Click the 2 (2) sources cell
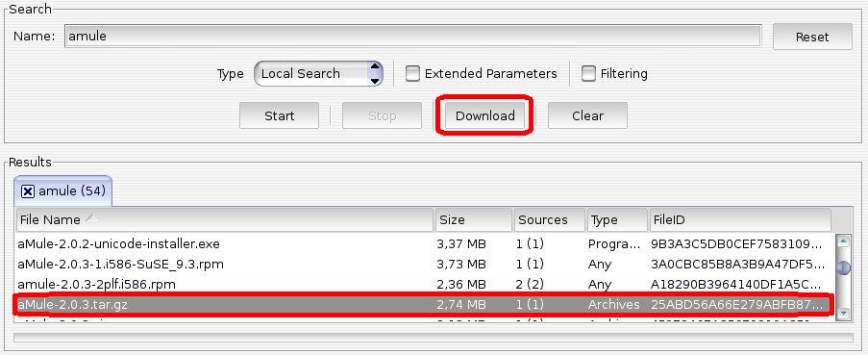The image size is (868, 355). (530, 285)
